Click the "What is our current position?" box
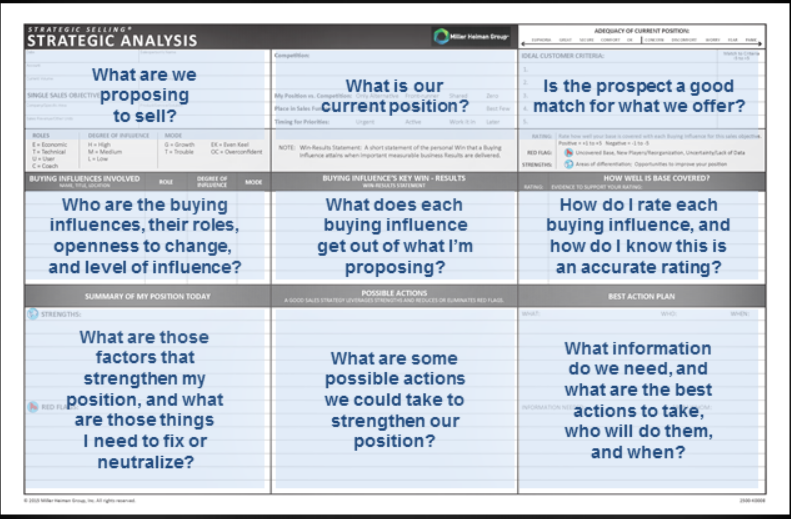791x519 pixels. pos(394,95)
